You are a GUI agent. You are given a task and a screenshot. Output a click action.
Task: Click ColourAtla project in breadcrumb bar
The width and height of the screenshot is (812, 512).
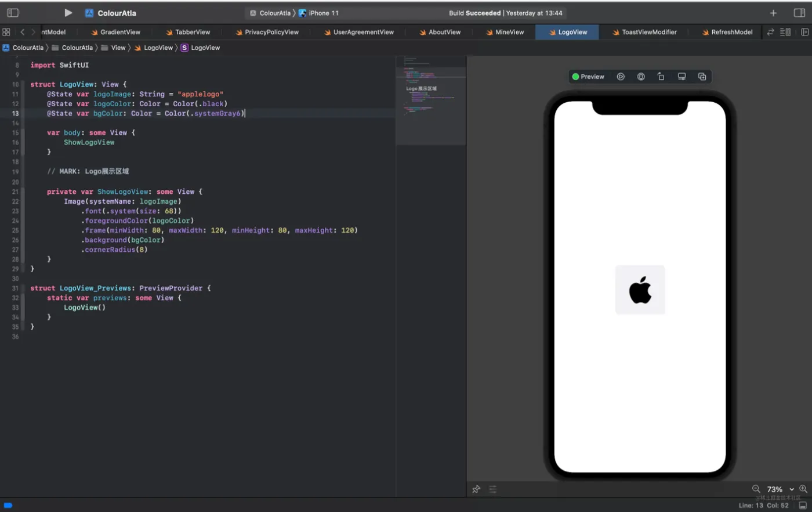pyautogui.click(x=23, y=48)
